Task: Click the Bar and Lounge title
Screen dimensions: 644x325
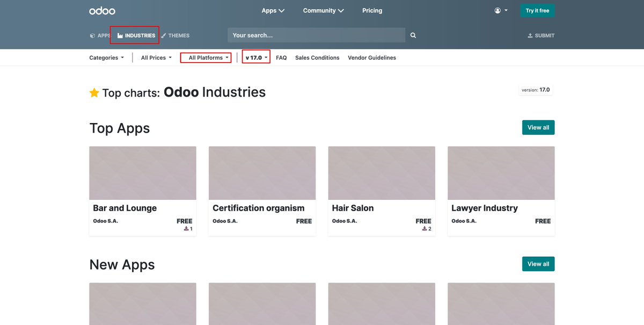Action: 125,208
